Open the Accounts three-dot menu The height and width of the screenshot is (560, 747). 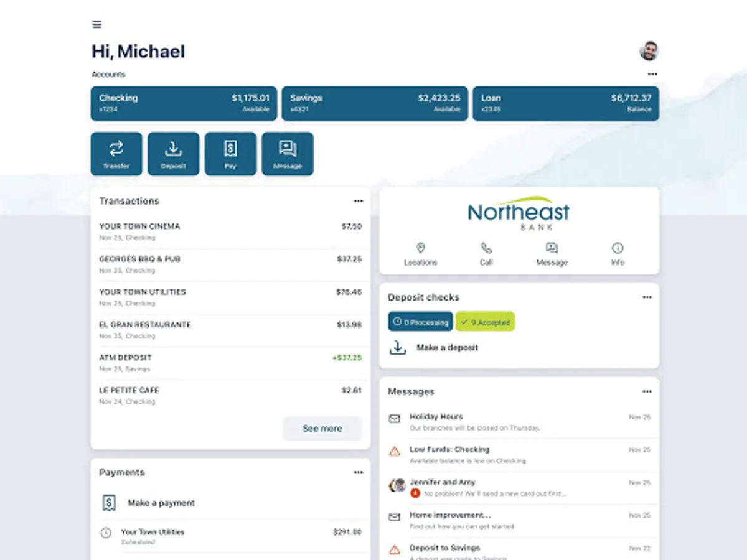(652, 74)
